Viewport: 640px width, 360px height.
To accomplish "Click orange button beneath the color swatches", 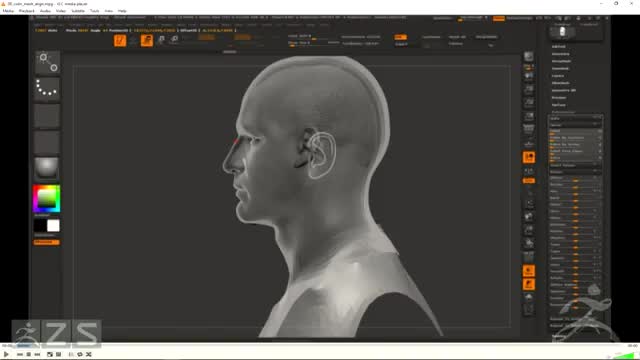I will tap(47, 242).
